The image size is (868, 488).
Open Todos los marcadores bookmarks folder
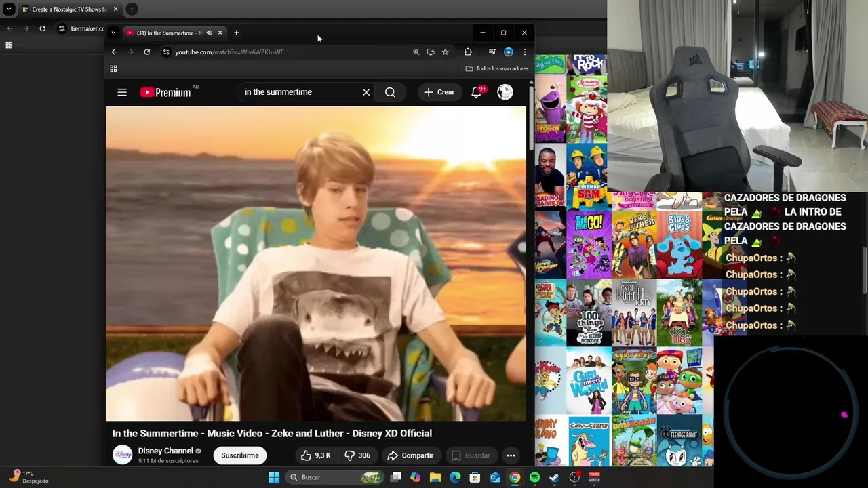497,68
